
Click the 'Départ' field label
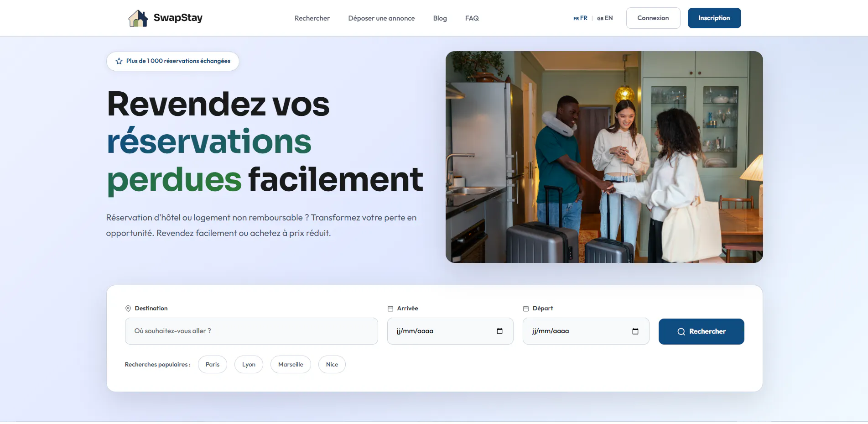pyautogui.click(x=543, y=309)
